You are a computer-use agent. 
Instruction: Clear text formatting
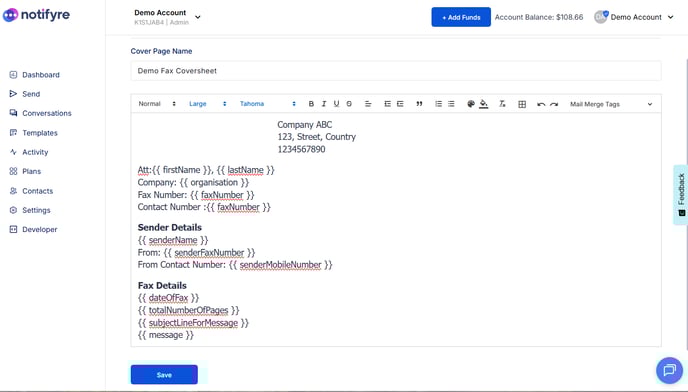[502, 104]
